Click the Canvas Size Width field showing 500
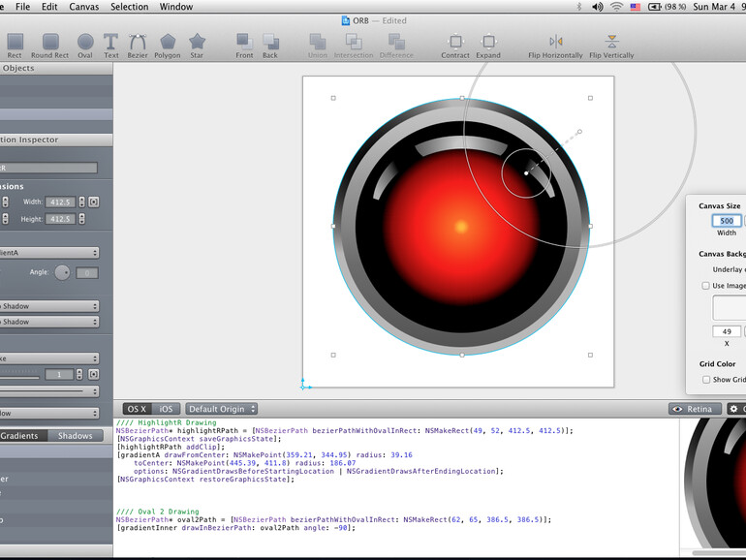This screenshot has height=560, width=746. click(x=727, y=221)
